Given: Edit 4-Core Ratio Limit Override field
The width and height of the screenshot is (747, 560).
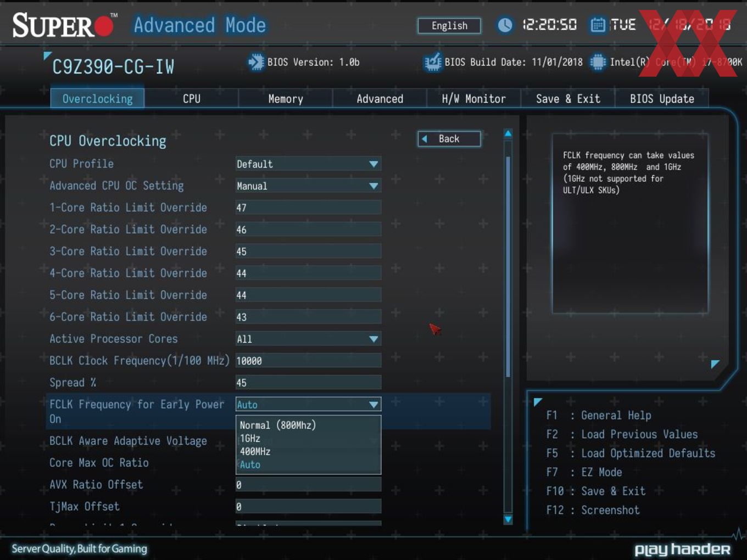Looking at the screenshot, I should point(308,273).
